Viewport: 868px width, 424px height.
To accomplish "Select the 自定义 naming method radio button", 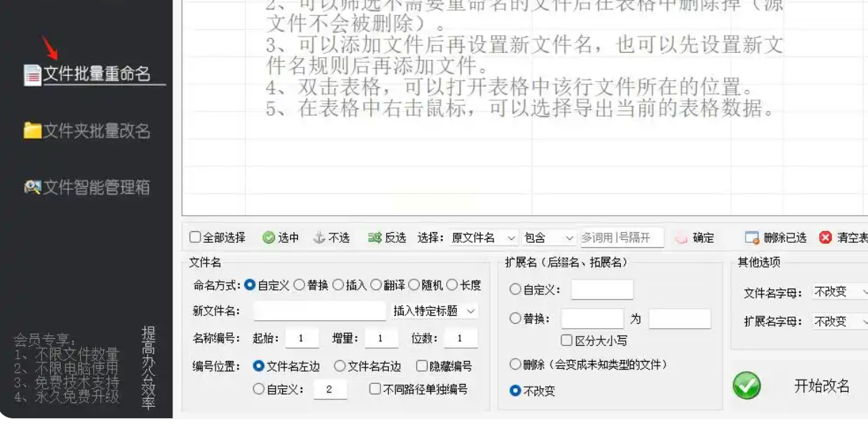I will click(x=250, y=285).
